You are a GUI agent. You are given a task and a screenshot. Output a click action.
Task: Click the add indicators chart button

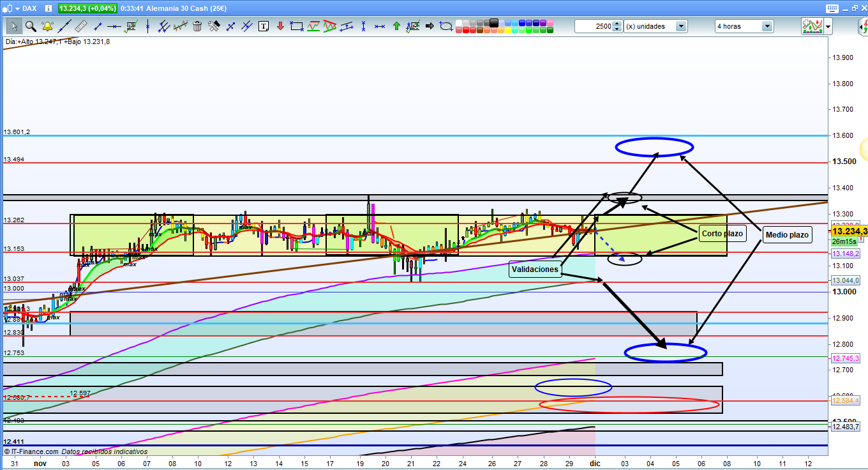point(812,26)
